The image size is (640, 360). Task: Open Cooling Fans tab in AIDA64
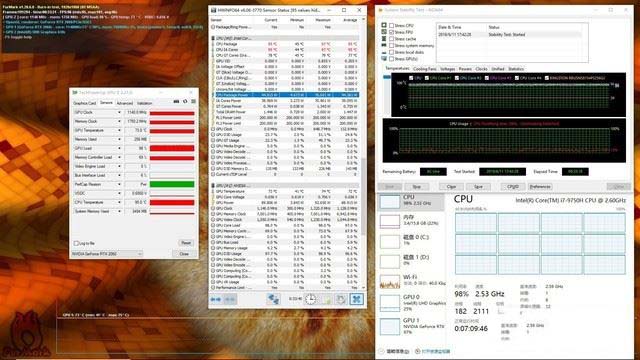point(424,69)
